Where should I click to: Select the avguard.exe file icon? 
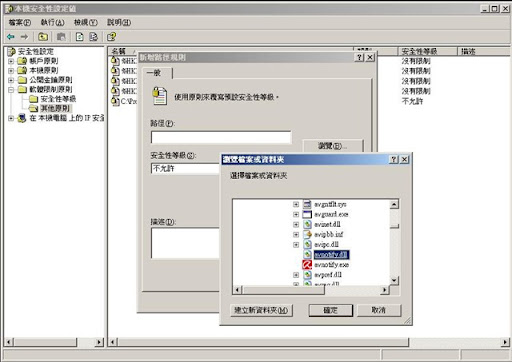(307, 214)
